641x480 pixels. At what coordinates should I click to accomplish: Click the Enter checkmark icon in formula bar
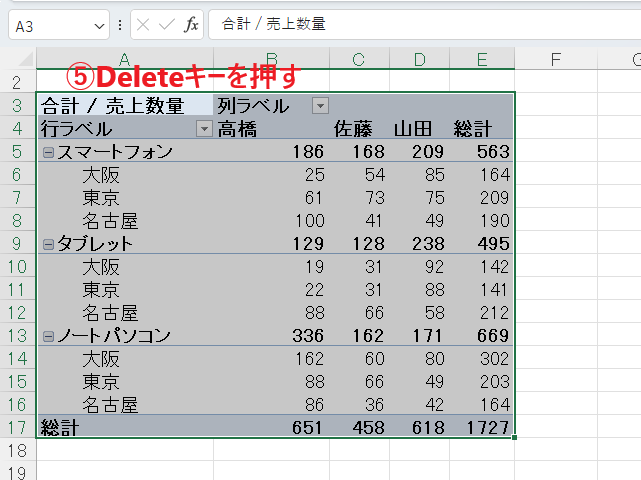(166, 25)
